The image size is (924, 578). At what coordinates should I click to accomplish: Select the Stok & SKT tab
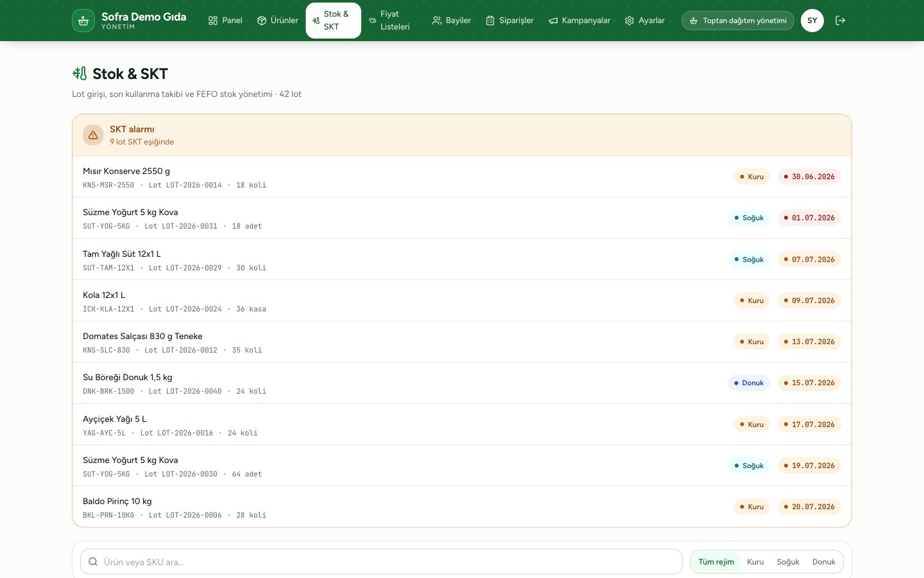click(334, 21)
